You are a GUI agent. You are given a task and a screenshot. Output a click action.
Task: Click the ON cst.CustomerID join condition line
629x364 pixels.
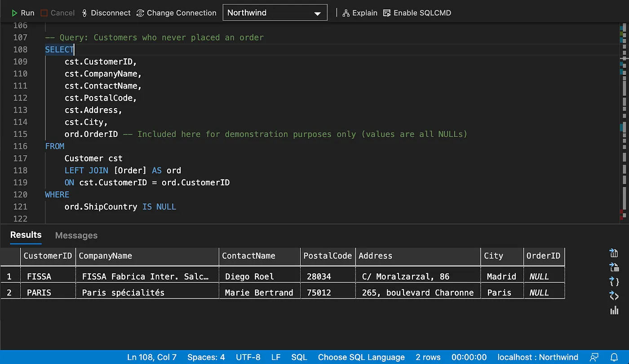point(147,183)
